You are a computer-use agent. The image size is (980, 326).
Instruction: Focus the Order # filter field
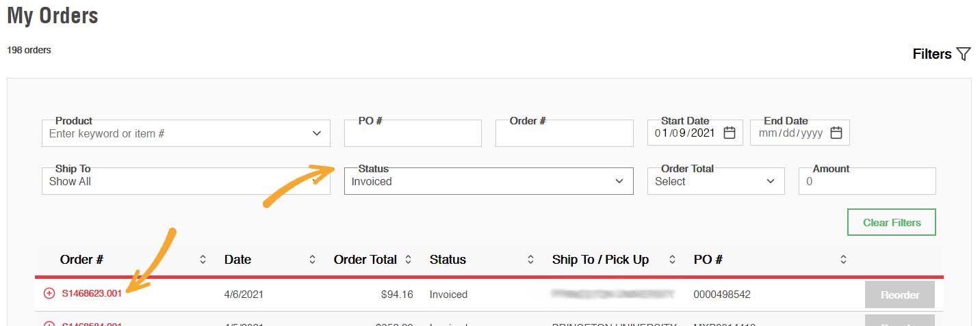tap(564, 135)
